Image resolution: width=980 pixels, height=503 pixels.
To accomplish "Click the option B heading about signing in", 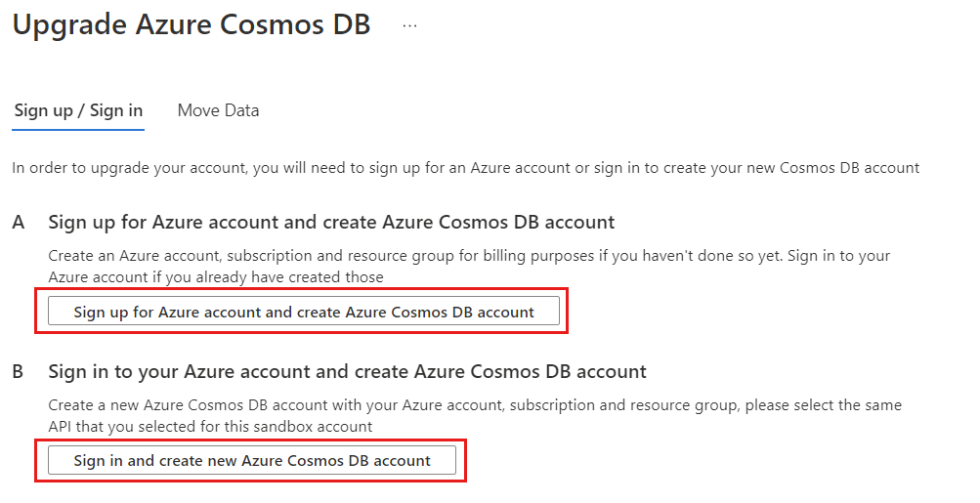I will [x=347, y=371].
